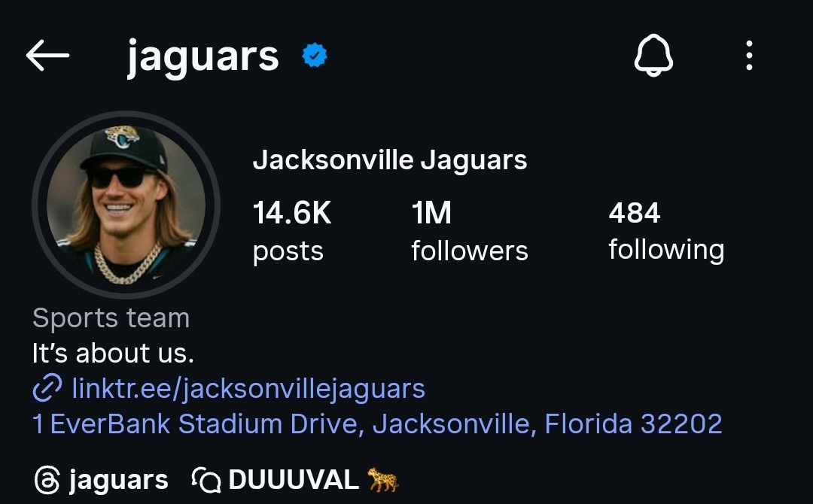Open the jaguars Threads profile label
Screen dimensions: 813x504
[x=119, y=480]
